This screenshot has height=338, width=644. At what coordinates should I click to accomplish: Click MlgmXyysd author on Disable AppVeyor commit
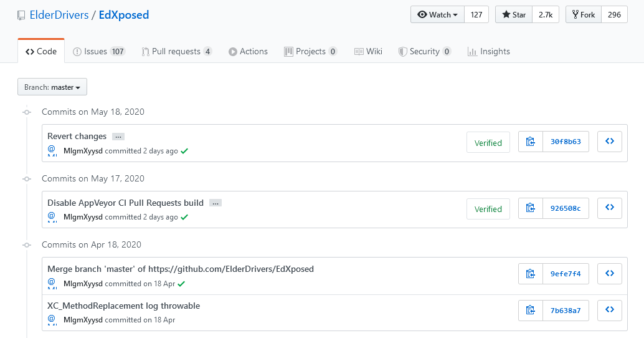[x=83, y=217]
